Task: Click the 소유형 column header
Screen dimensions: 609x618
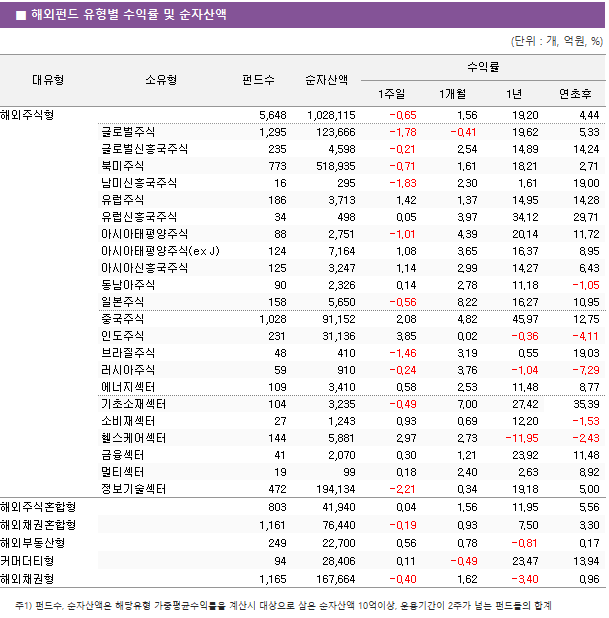Action: [x=161, y=80]
